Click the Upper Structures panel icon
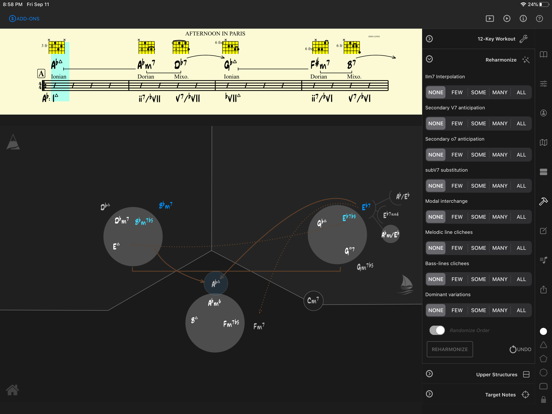This screenshot has width=552, height=414. point(526,374)
